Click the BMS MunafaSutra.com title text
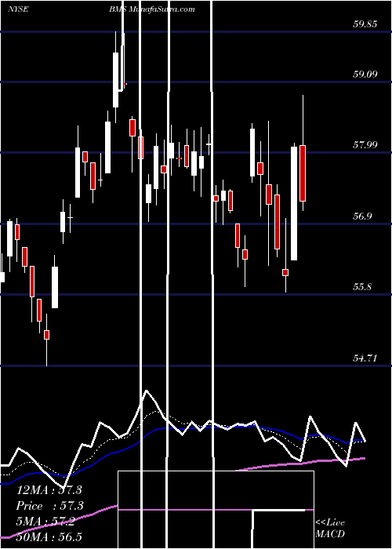The image size is (392, 549). click(151, 9)
